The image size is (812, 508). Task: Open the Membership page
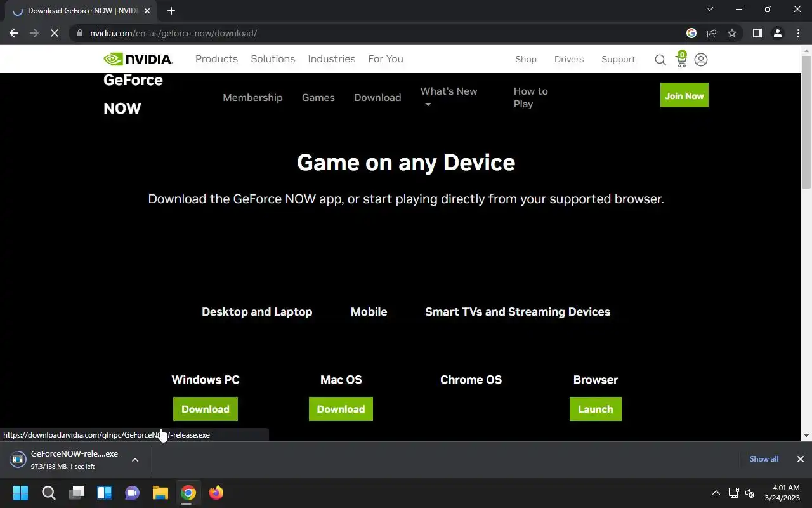pyautogui.click(x=252, y=97)
